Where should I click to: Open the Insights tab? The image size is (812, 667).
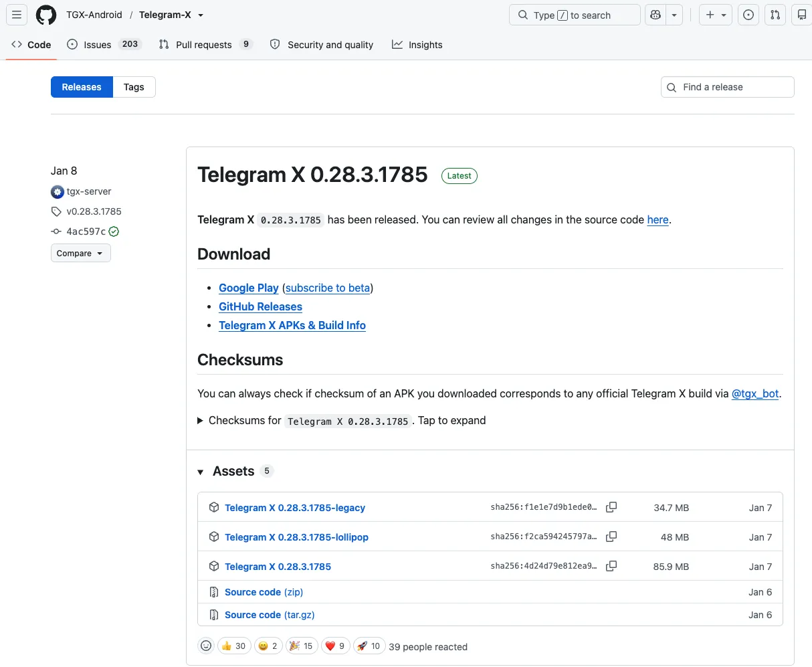coord(417,45)
